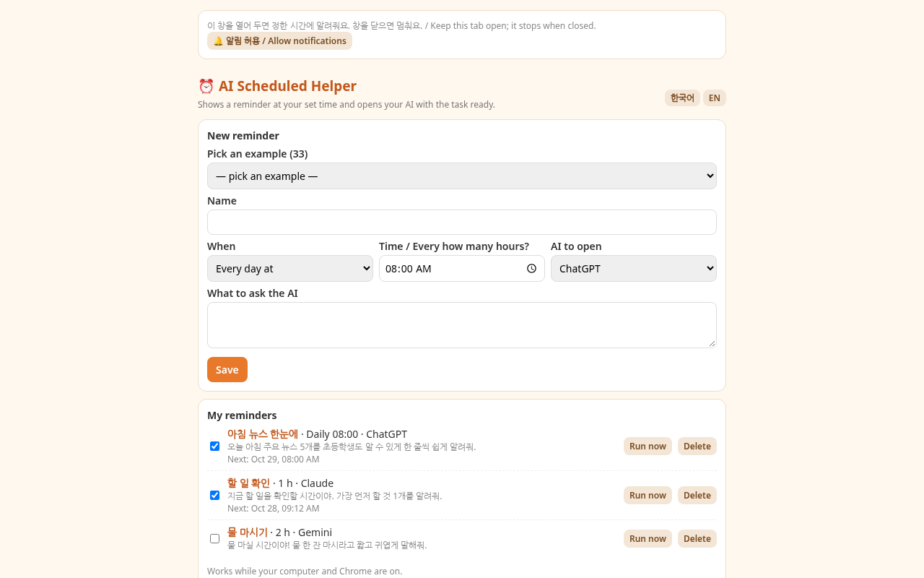Click the 'Time / Every how many hours?' label
Viewport: 924px width, 578px height.
click(454, 246)
